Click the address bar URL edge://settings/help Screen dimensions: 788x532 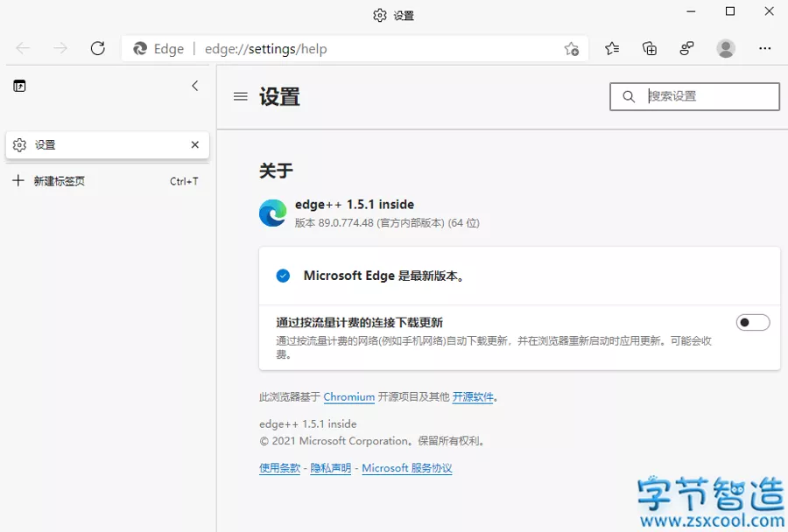[266, 49]
